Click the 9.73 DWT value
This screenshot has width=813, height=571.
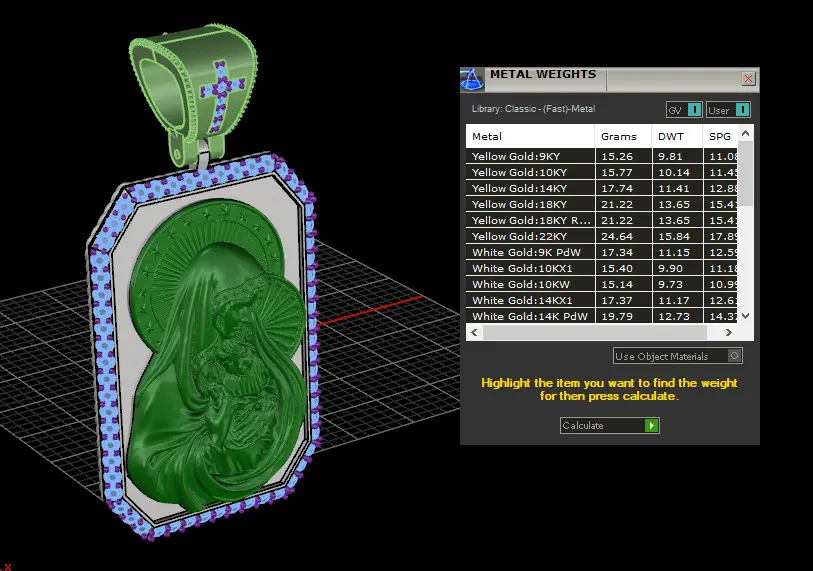(x=670, y=284)
